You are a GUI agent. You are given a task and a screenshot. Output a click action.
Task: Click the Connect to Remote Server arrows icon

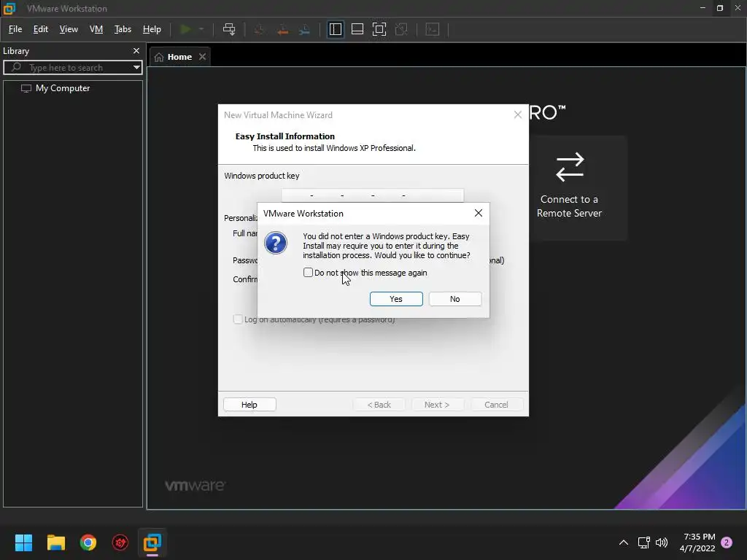(570, 167)
